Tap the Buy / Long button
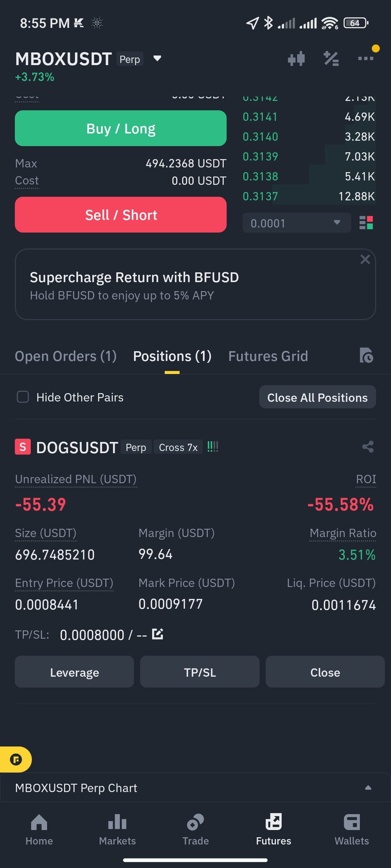 coord(121,128)
